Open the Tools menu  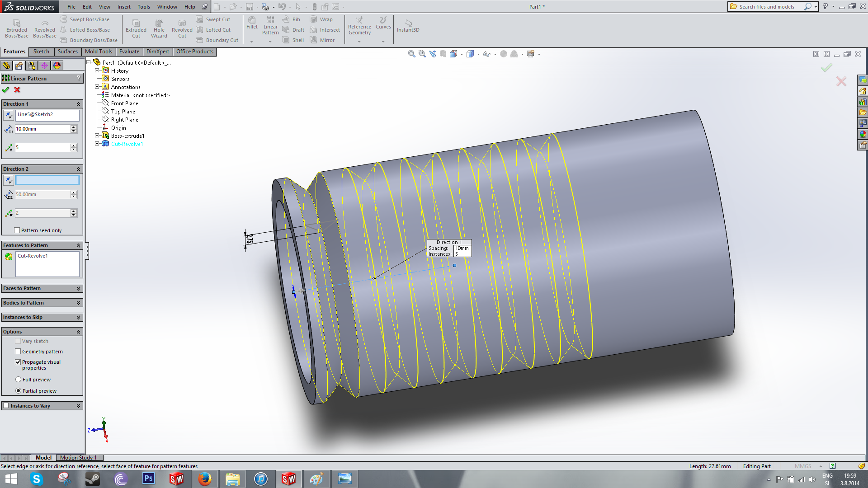144,7
